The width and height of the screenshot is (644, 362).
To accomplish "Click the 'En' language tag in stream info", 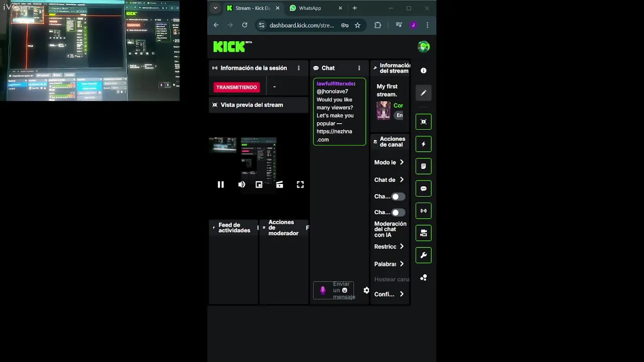I will 399,115.
